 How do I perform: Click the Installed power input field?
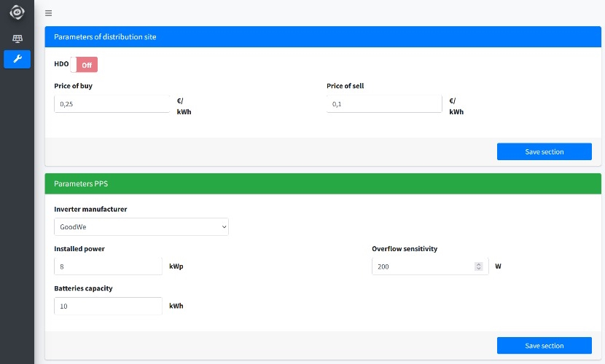click(x=108, y=266)
